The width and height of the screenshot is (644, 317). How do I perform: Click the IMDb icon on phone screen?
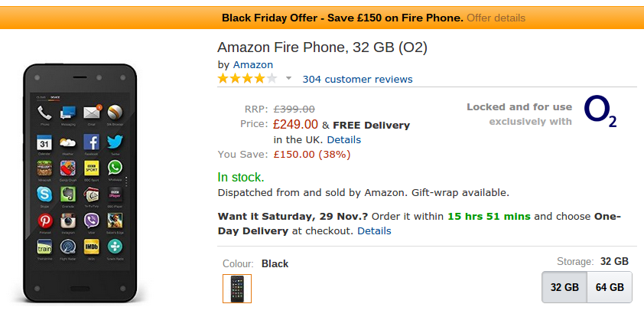(x=91, y=247)
